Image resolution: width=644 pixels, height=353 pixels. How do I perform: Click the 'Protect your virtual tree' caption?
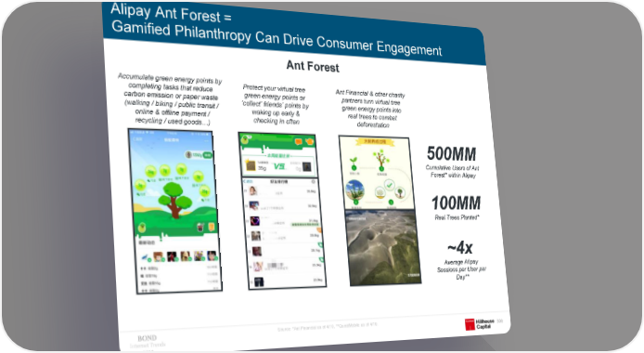point(275,104)
